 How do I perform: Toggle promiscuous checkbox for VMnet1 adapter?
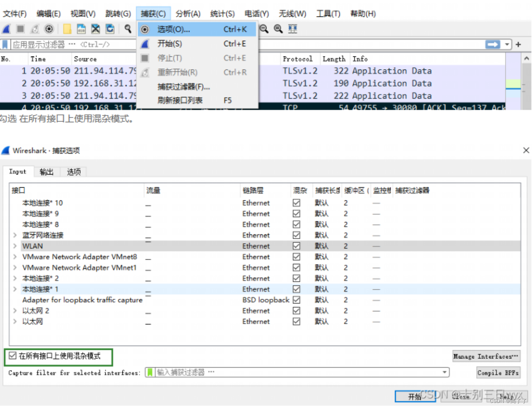[296, 268]
